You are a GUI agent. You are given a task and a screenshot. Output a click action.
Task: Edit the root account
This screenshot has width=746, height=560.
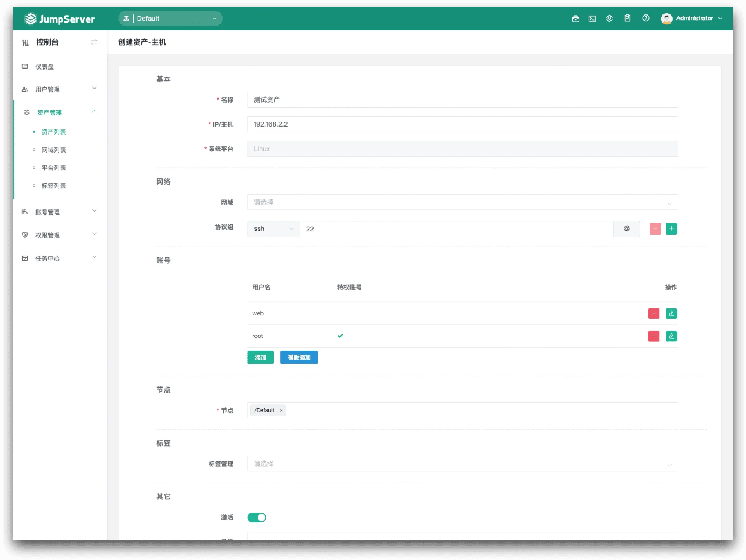pos(671,336)
